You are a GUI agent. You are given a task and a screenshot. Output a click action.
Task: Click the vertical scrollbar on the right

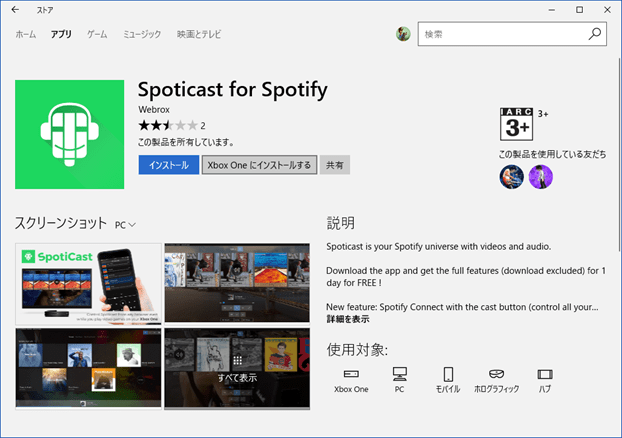619,155
